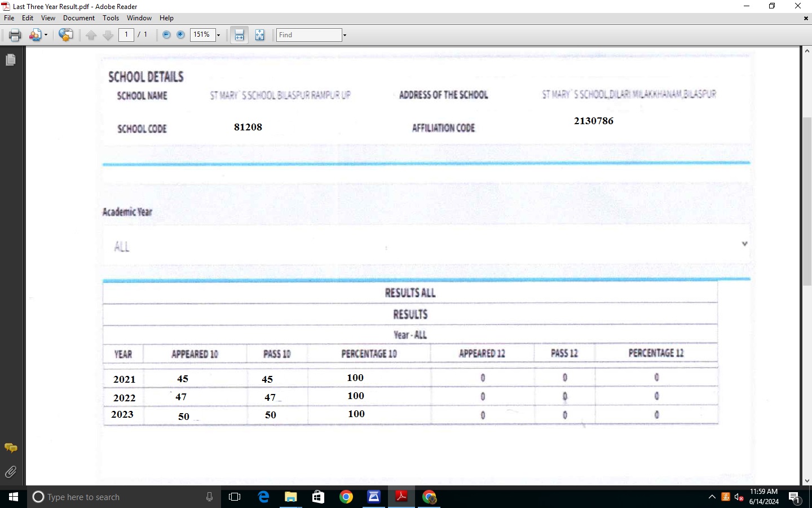Toggle fit-width scrolling mode
Image resolution: width=812 pixels, height=508 pixels.
click(x=239, y=35)
